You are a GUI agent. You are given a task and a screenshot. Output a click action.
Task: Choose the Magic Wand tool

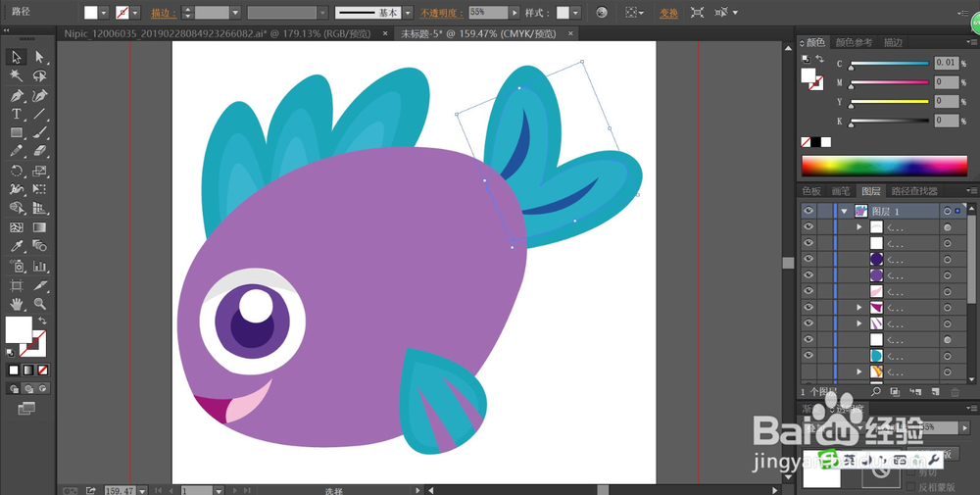coord(17,75)
